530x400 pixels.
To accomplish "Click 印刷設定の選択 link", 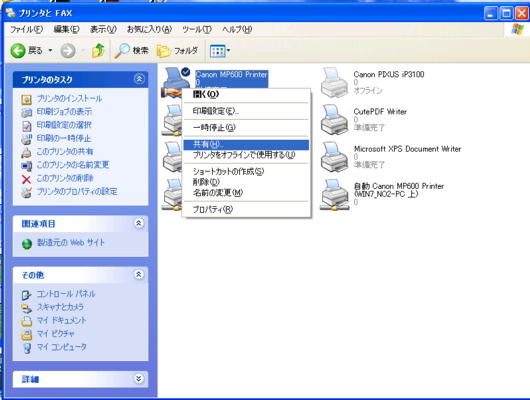I will point(64,125).
